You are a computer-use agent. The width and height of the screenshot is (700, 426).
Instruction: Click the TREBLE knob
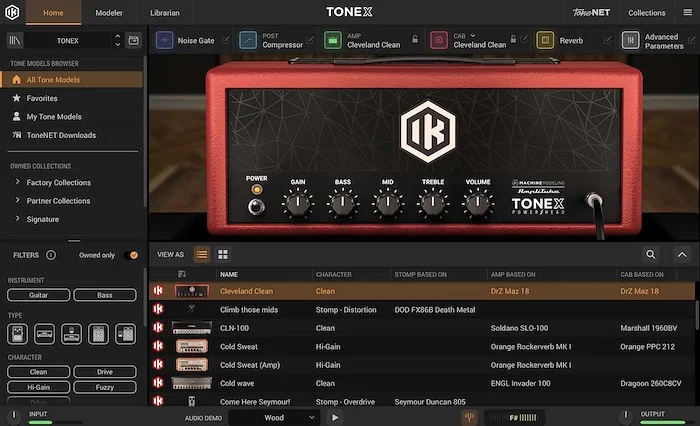pyautogui.click(x=433, y=203)
